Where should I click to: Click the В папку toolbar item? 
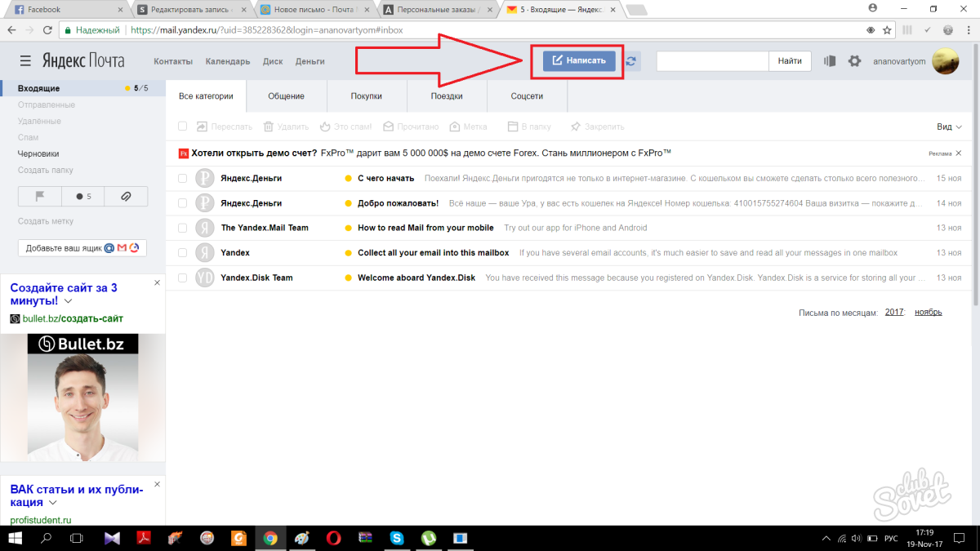click(528, 127)
